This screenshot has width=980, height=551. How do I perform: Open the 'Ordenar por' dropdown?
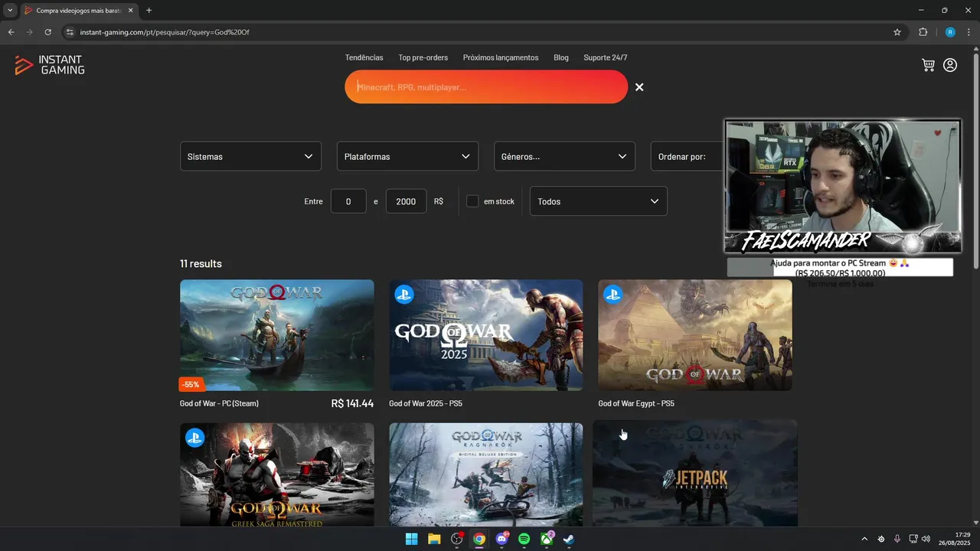(688, 156)
